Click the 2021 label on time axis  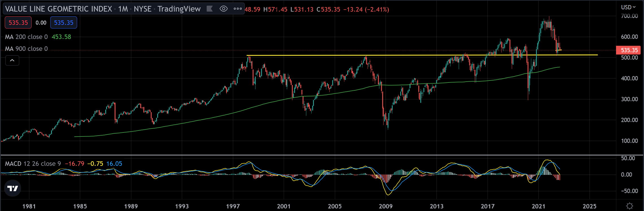coord(538,206)
